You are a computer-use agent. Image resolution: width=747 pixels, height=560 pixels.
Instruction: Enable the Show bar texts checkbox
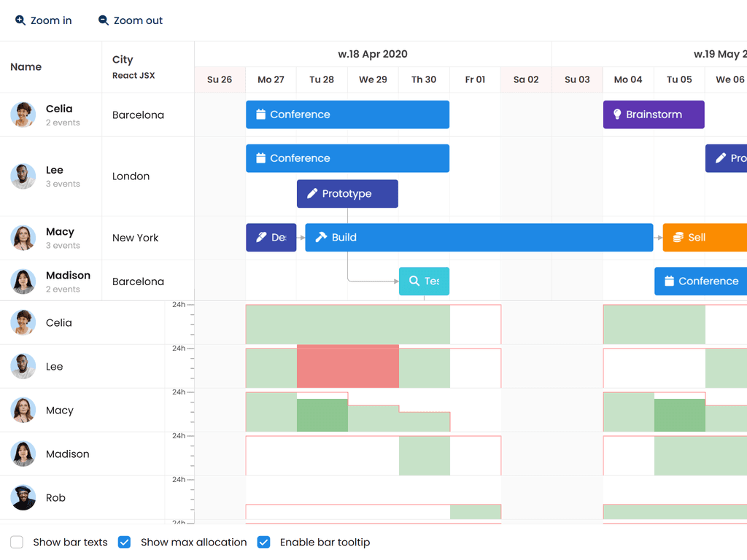(x=18, y=542)
